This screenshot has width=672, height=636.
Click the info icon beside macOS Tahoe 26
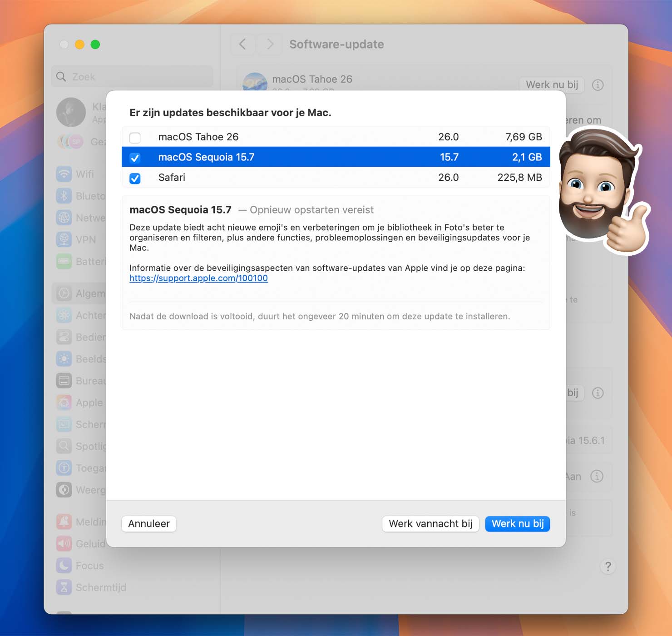[x=598, y=85]
